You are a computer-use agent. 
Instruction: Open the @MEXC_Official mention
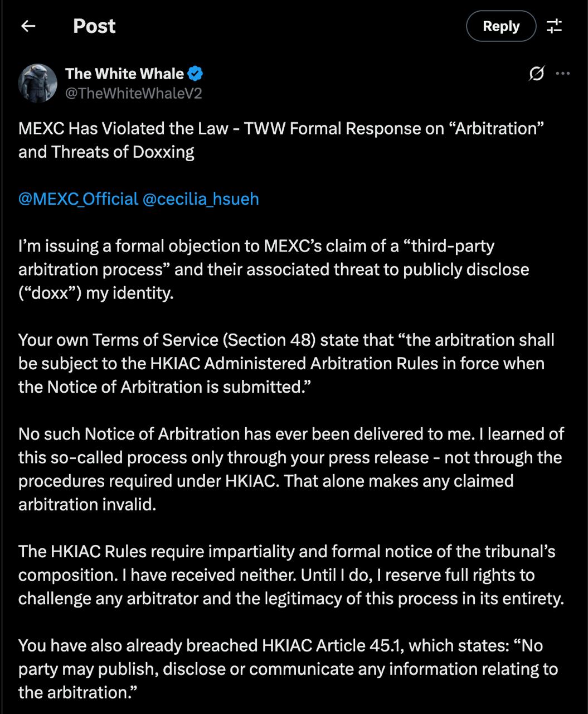pyautogui.click(x=78, y=199)
